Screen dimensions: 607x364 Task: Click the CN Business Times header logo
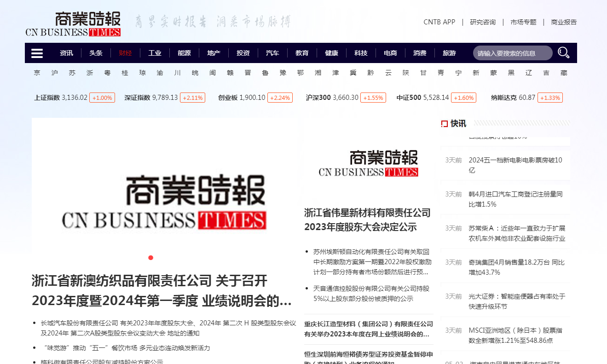73,24
